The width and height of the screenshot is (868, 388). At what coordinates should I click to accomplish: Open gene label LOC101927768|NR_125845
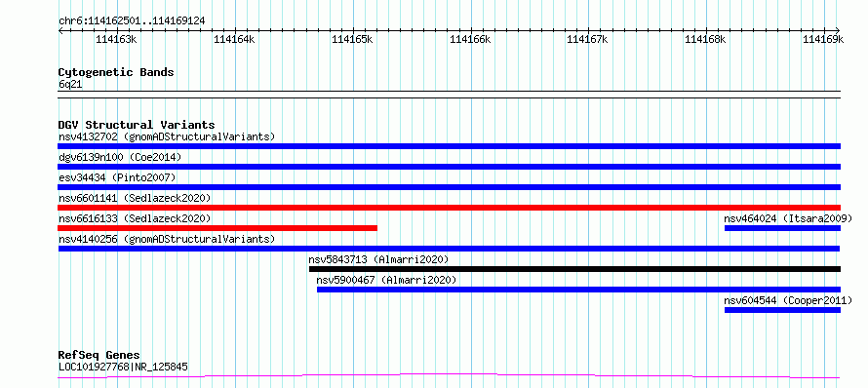(123, 366)
